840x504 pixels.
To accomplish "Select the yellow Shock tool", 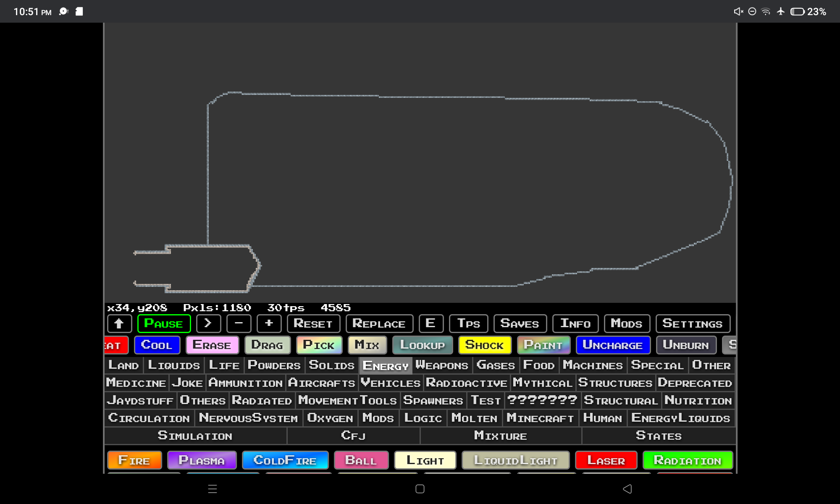I will tap(484, 345).
